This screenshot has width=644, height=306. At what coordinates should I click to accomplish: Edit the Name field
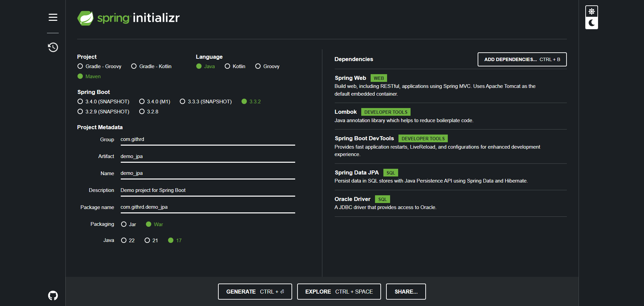[208, 173]
